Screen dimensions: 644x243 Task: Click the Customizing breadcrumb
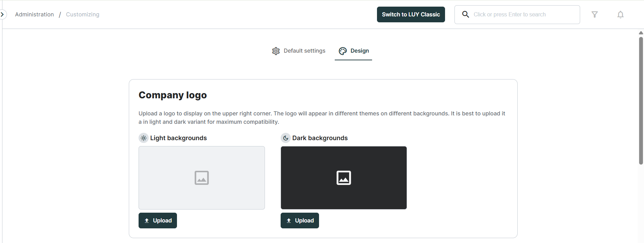(x=82, y=14)
